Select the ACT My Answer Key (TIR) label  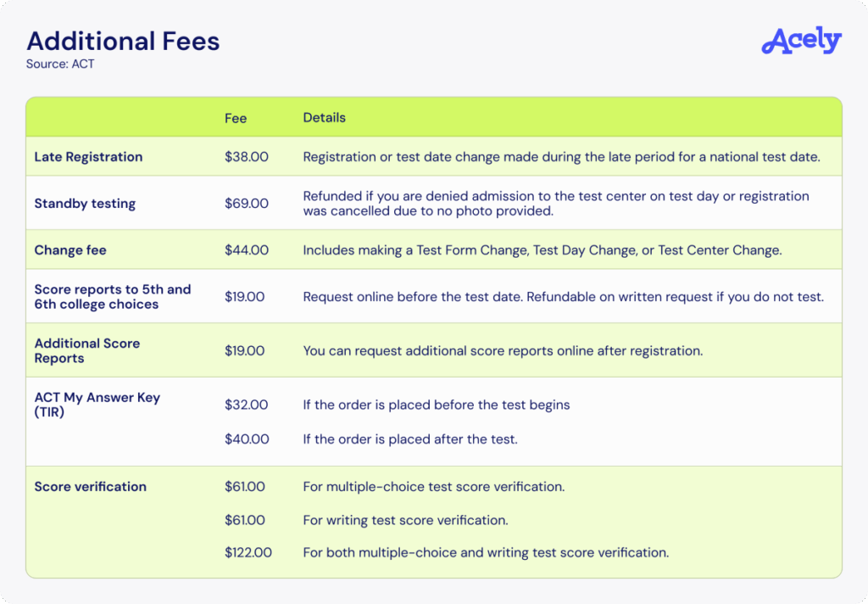tap(97, 405)
